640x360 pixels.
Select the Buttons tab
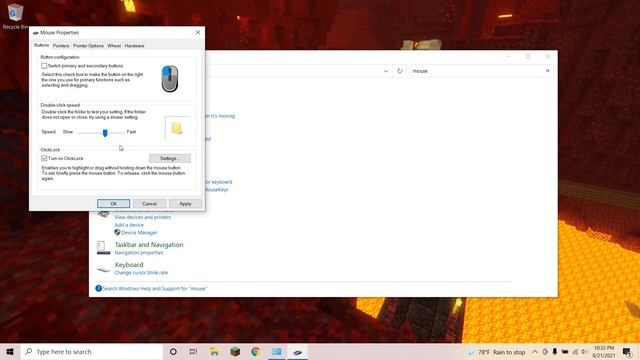(41, 45)
